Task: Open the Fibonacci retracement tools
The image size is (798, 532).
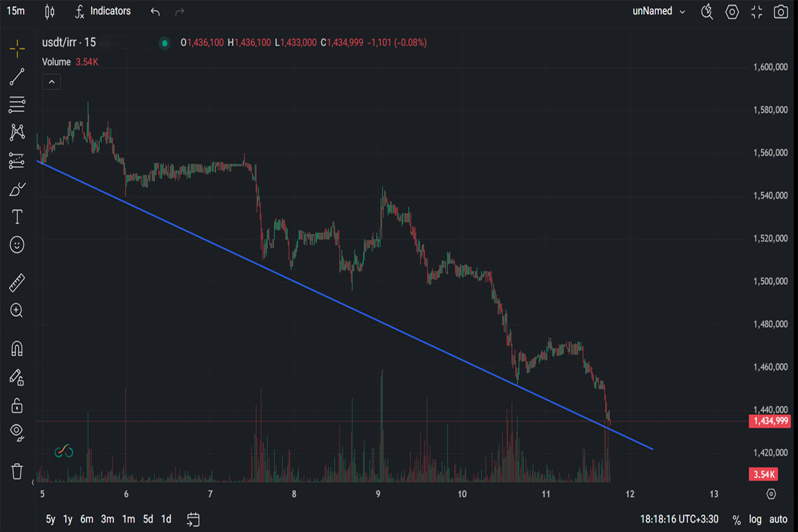Action: click(x=17, y=104)
